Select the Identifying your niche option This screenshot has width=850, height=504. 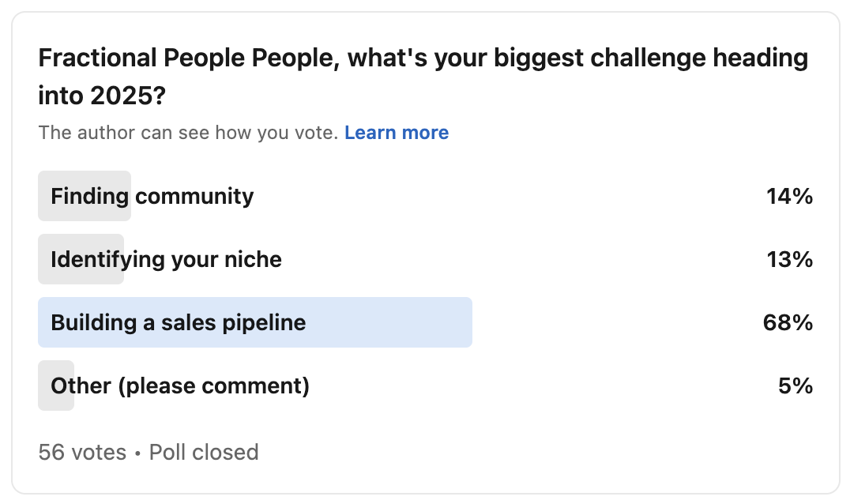(x=166, y=259)
